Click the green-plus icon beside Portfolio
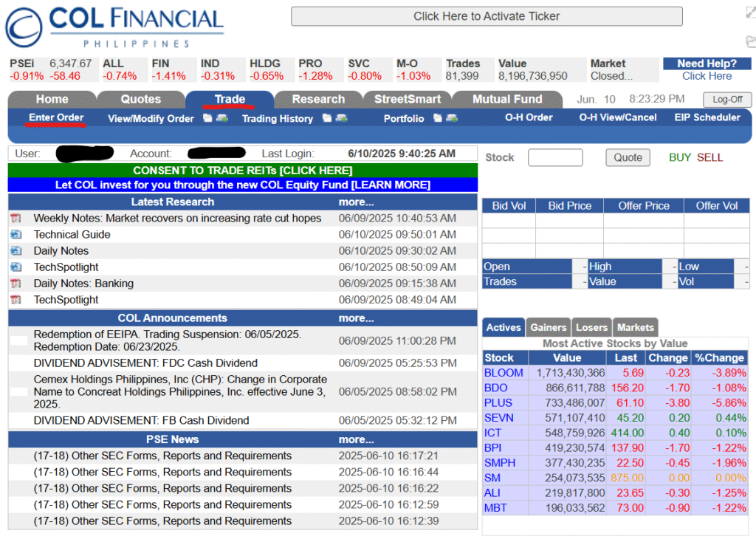 [x=452, y=118]
